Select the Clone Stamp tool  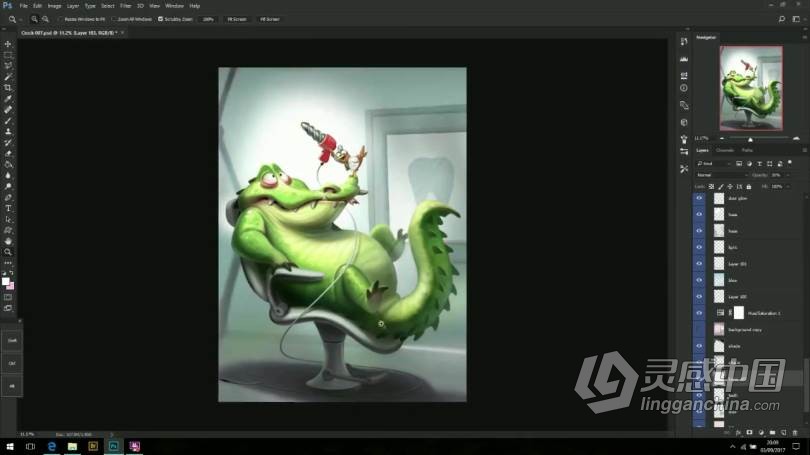coord(8,131)
